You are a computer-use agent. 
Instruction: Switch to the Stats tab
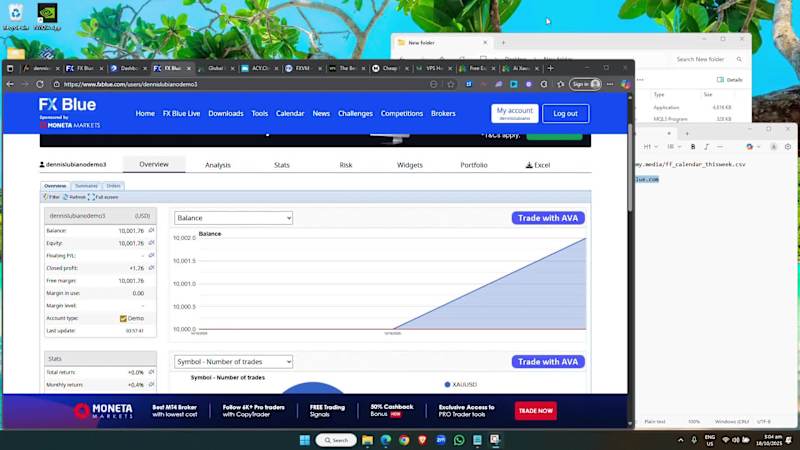[282, 165]
